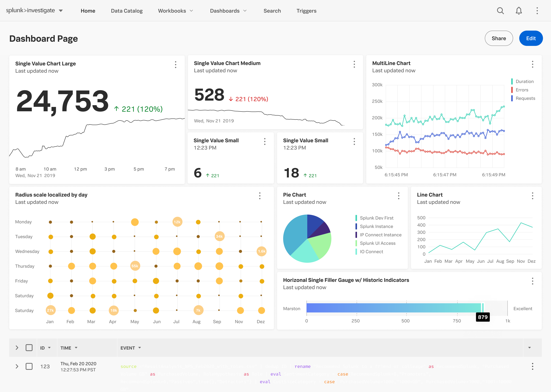551x392 pixels.
Task: Expand the row 123 event details
Action: click(x=17, y=366)
